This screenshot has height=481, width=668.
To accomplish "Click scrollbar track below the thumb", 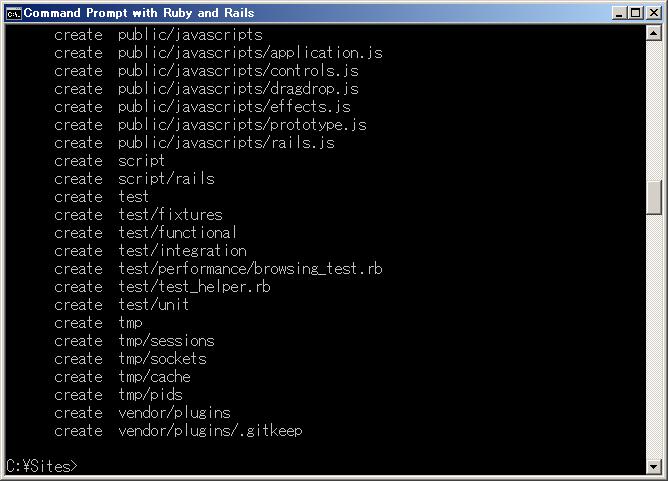I will tap(654, 337).
